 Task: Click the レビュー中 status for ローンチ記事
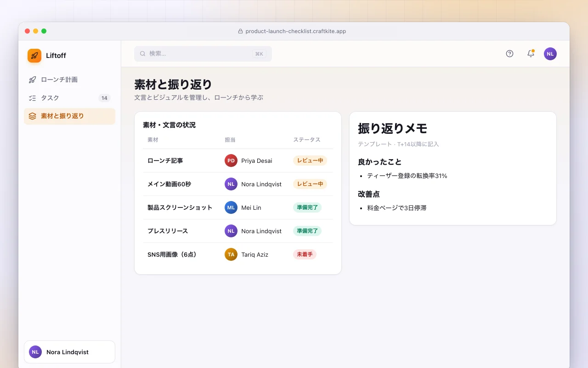[310, 161]
